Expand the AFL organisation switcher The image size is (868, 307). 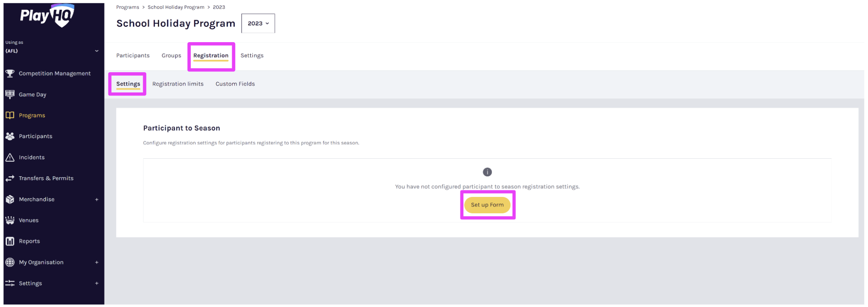click(96, 51)
